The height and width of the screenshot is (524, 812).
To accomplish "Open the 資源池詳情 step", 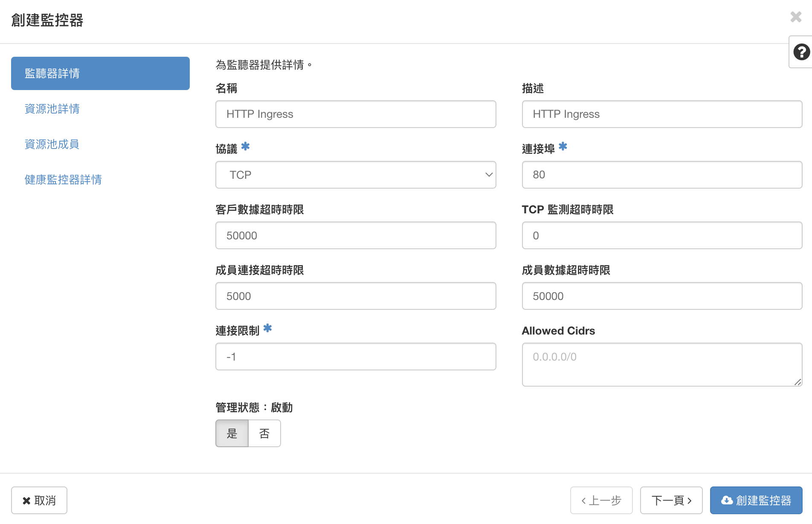I will tap(52, 109).
